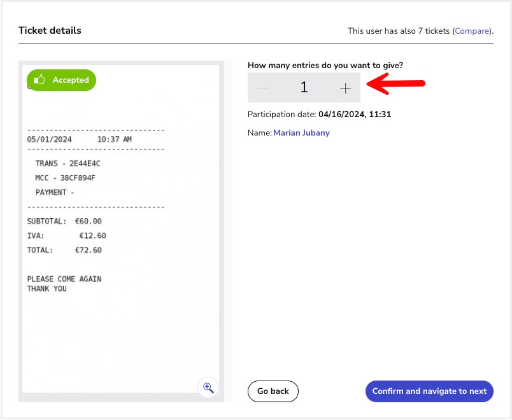Click the PLEASE COME AGAIN text

pyautogui.click(x=64, y=279)
